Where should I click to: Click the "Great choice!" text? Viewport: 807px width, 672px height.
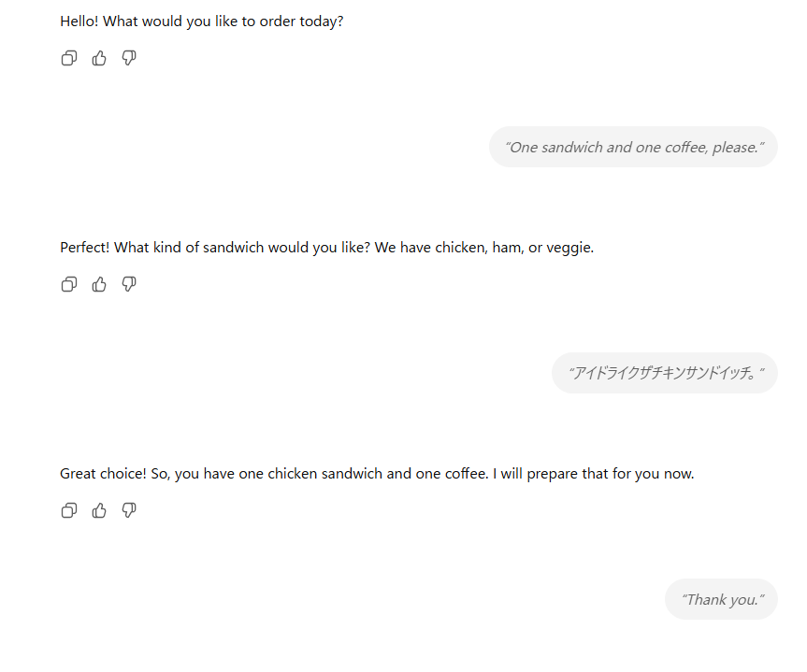[x=103, y=474]
